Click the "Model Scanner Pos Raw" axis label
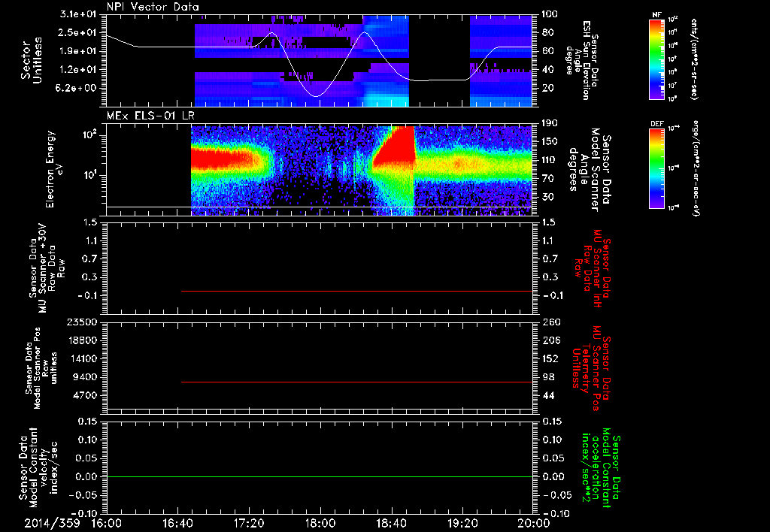 click(x=41, y=368)
